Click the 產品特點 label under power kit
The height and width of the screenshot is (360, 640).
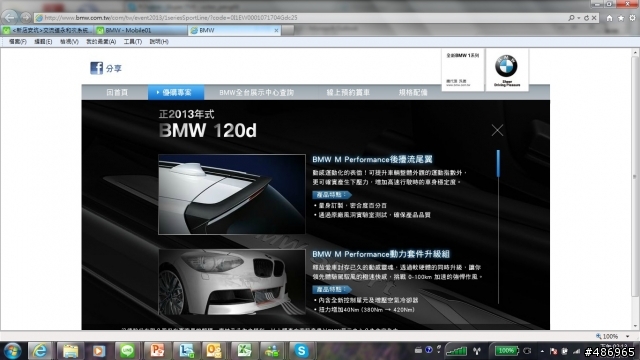pos(331,289)
